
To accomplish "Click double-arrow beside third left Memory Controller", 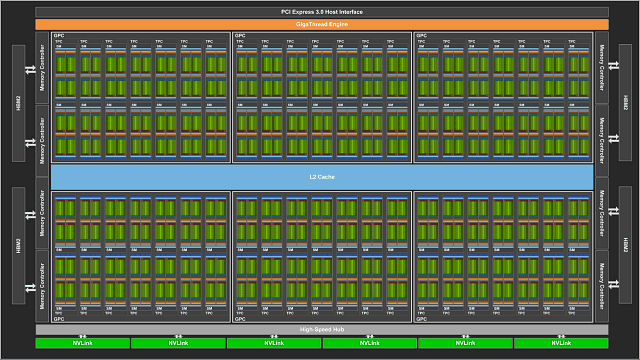I will tap(31, 215).
